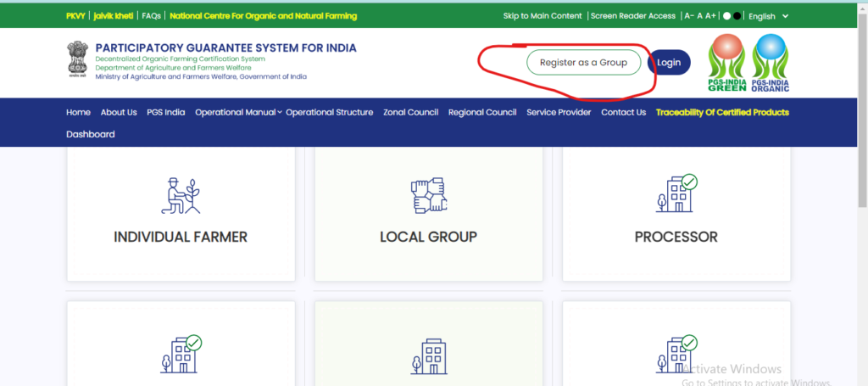Click the Login button
This screenshot has width=868, height=386.
669,63
